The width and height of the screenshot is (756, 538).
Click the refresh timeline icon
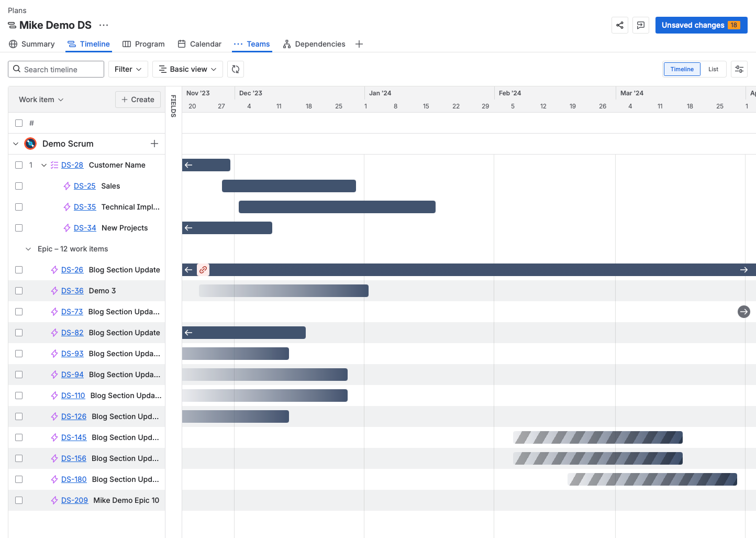point(236,69)
